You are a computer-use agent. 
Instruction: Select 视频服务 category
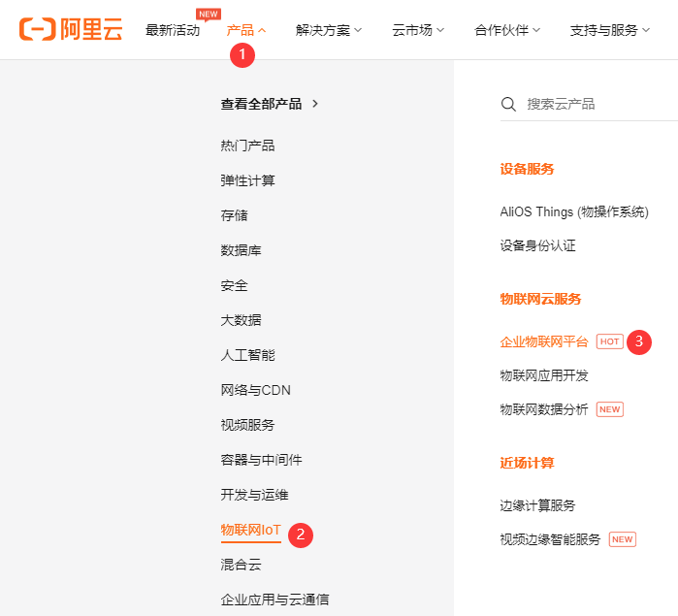click(247, 425)
